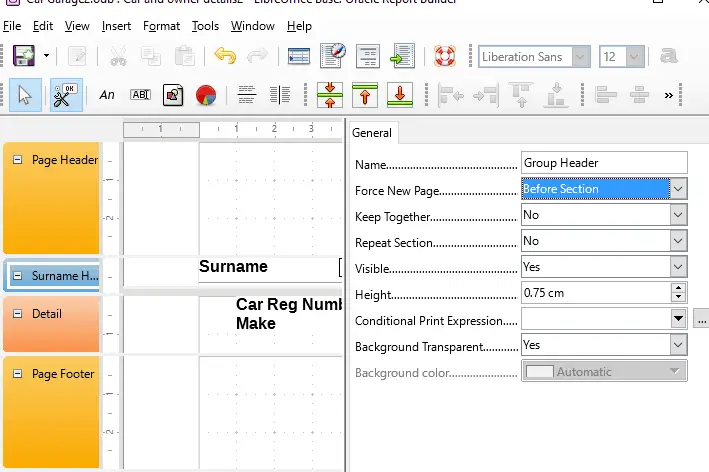This screenshot has height=472, width=709.
Task: Insert a Chart pie icon
Action: coord(206,95)
